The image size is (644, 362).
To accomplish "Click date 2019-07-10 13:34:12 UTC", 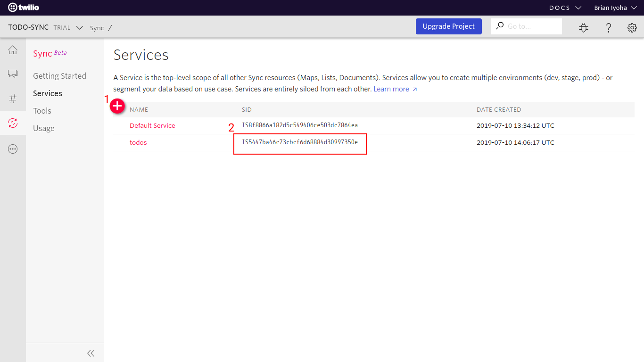I will click(x=515, y=125).
